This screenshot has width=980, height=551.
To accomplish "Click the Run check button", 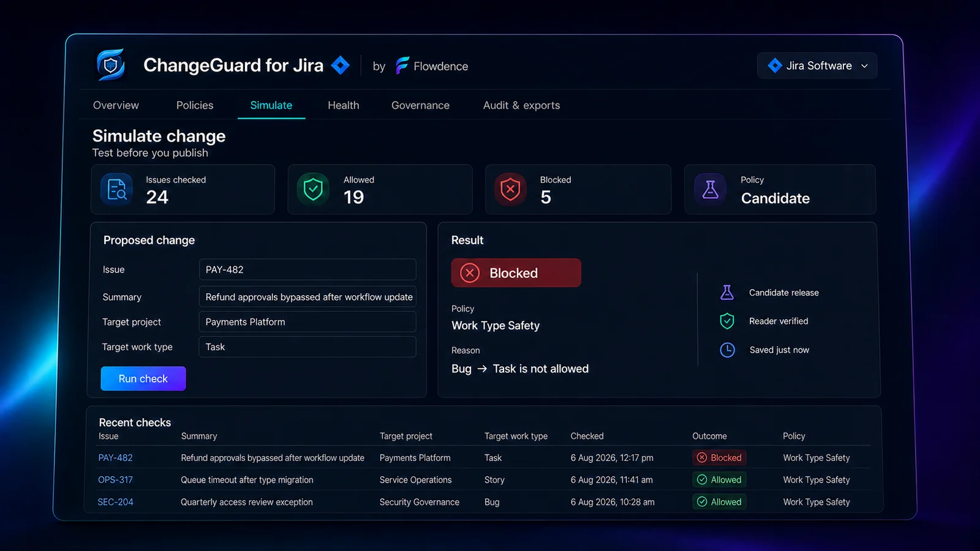I will tap(143, 378).
